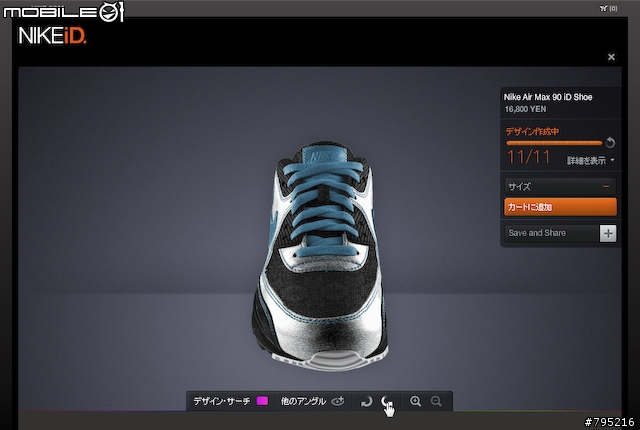This screenshot has height=430, width=640.
Task: Show details via 詳細を表示 dropdown
Action: (590, 160)
